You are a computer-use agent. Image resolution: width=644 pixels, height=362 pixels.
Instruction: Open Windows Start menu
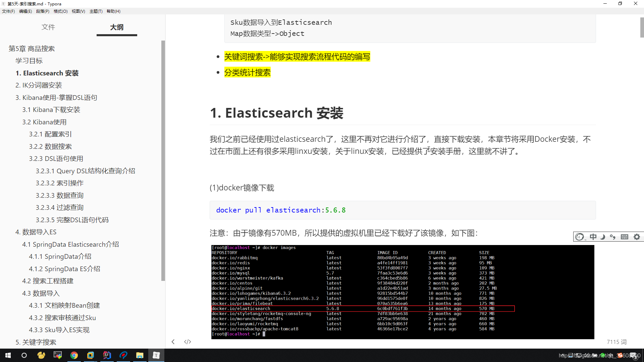coord(8,355)
